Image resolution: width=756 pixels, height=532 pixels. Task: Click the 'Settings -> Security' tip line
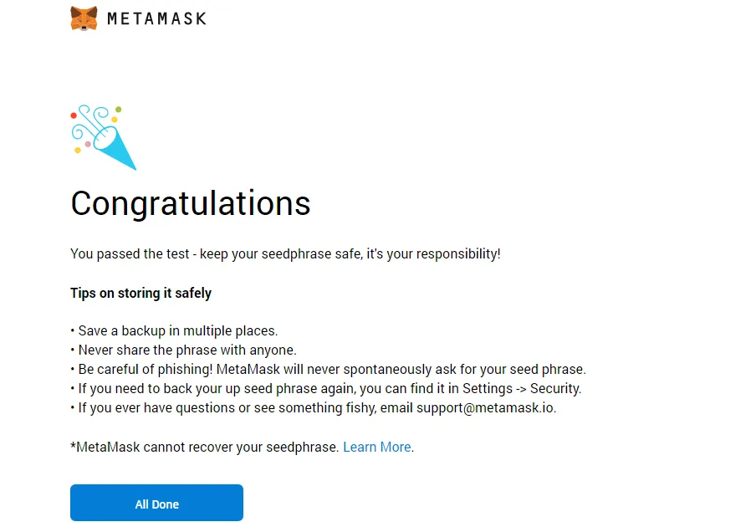(x=326, y=389)
